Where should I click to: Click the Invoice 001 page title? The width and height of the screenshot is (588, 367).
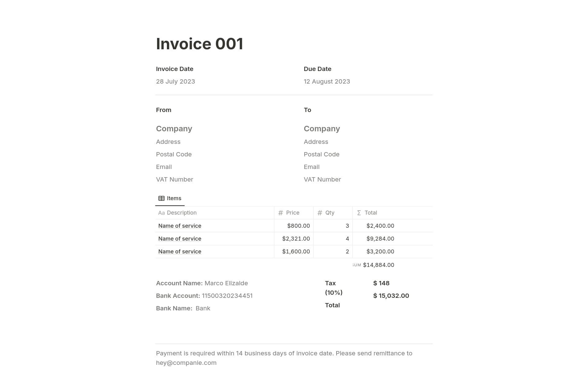point(200,43)
